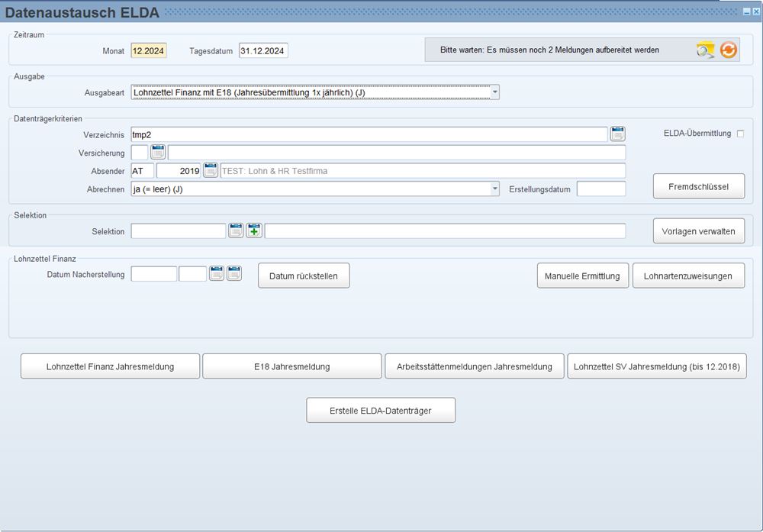Click the Fremdschlüssel button
Screen dimensions: 763x532
tap(699, 186)
